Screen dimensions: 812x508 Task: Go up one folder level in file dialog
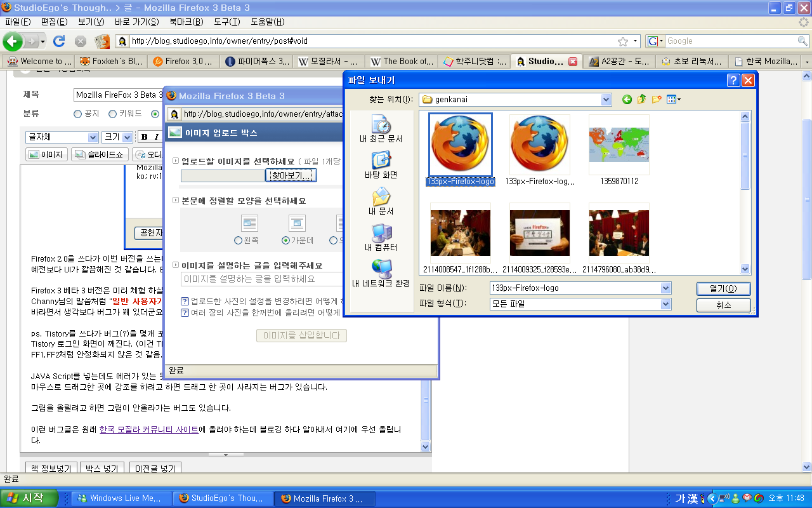click(x=641, y=99)
